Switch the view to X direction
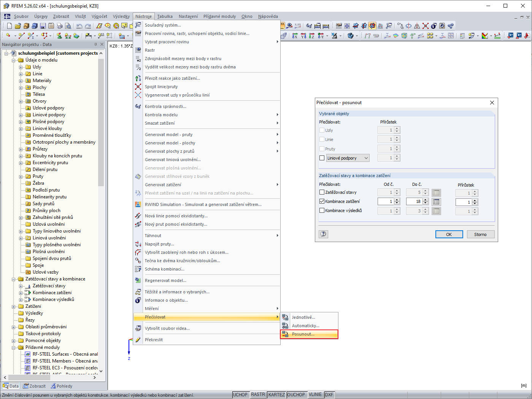Viewport: 532px width, 399px height. [295, 36]
